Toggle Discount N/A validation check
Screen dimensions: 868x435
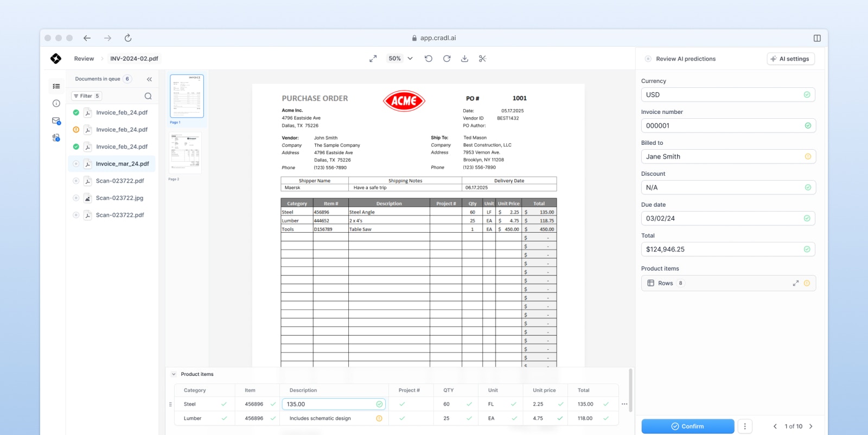pyautogui.click(x=808, y=188)
